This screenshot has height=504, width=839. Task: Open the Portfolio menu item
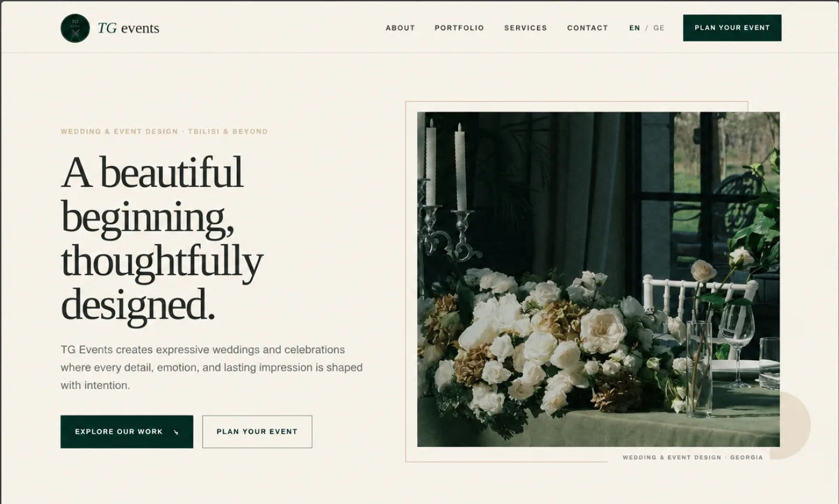460,28
